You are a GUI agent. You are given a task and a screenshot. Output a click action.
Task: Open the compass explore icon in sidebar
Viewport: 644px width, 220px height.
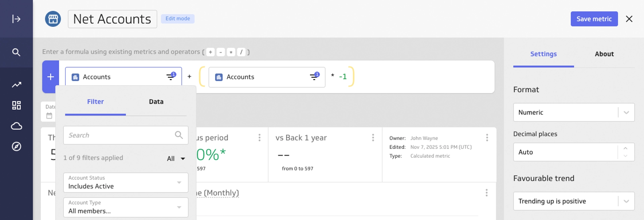point(16,147)
